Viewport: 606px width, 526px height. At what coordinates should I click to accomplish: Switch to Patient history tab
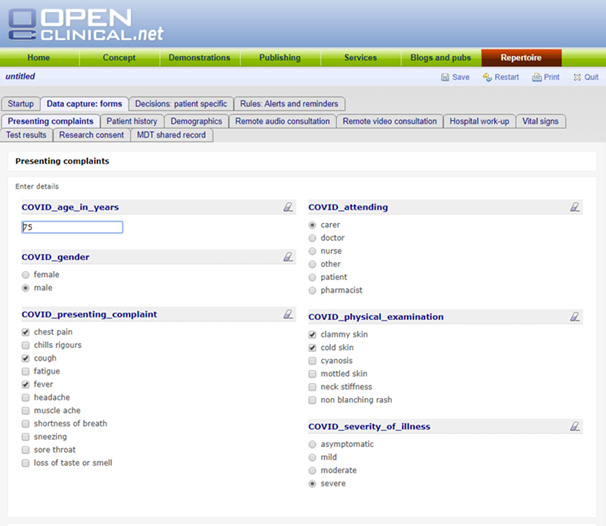[132, 121]
